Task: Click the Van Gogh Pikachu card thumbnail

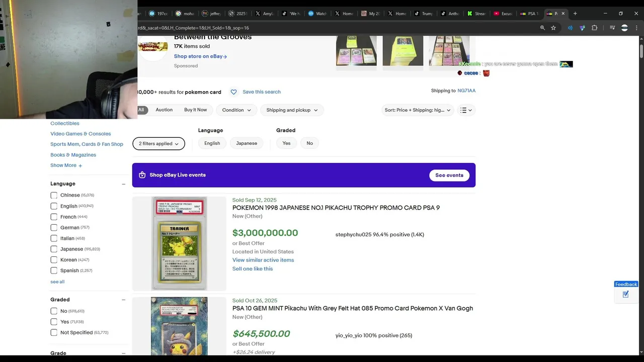Action: (179, 326)
